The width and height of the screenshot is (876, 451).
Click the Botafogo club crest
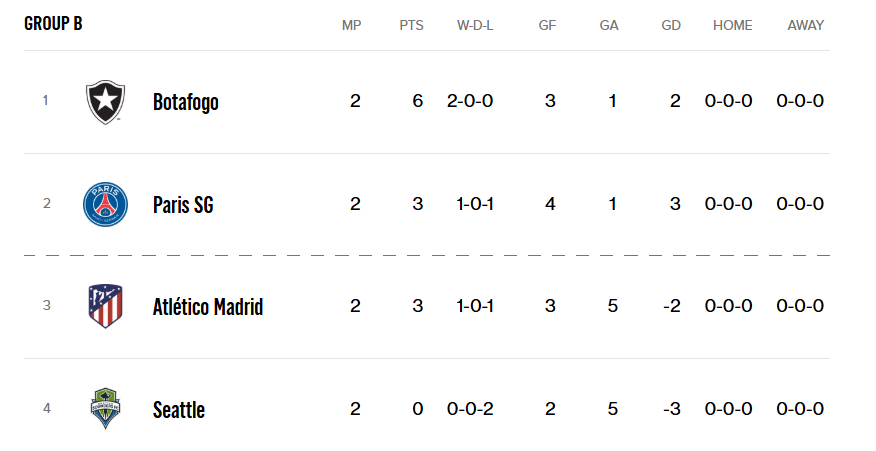click(105, 102)
